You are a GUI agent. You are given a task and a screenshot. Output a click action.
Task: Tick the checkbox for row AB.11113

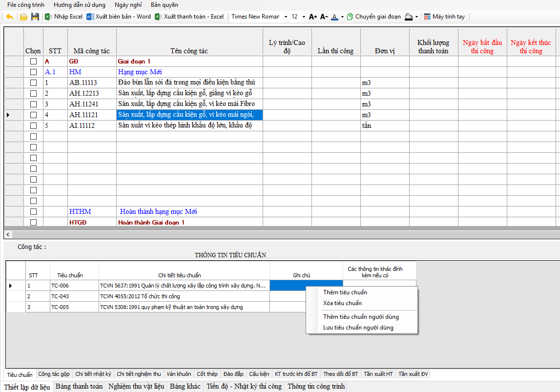point(33,83)
